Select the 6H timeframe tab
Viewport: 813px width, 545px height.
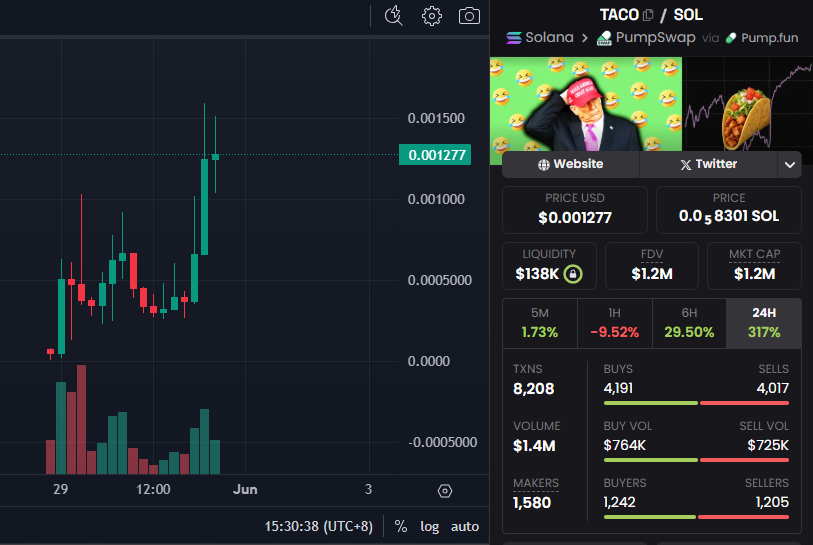(x=689, y=323)
